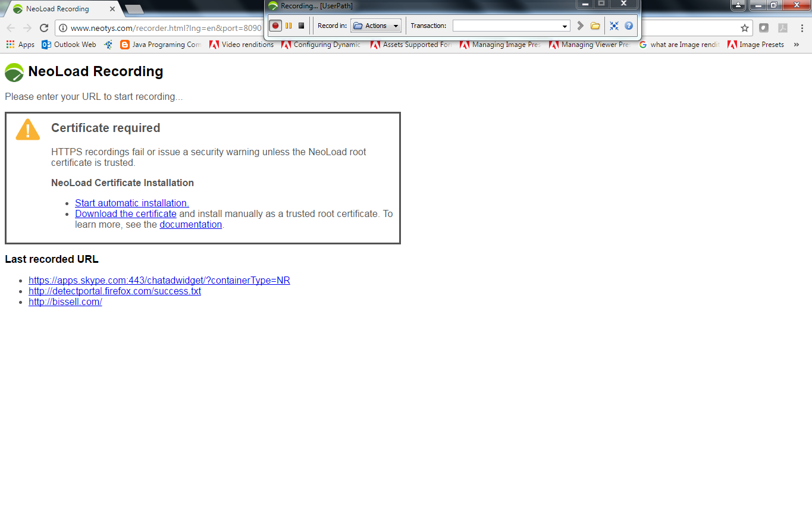Close the NeoLoad Recording tab

112,10
